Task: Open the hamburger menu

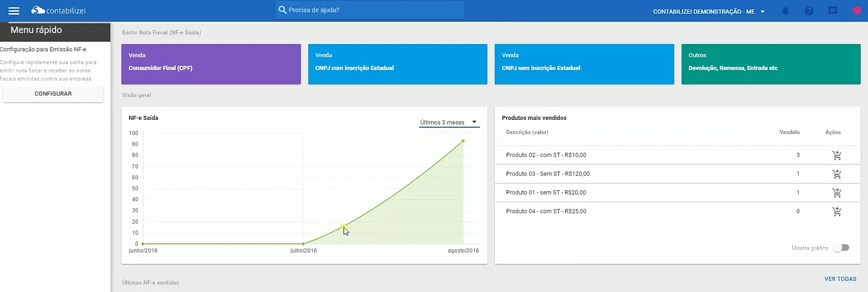Action: point(14,11)
